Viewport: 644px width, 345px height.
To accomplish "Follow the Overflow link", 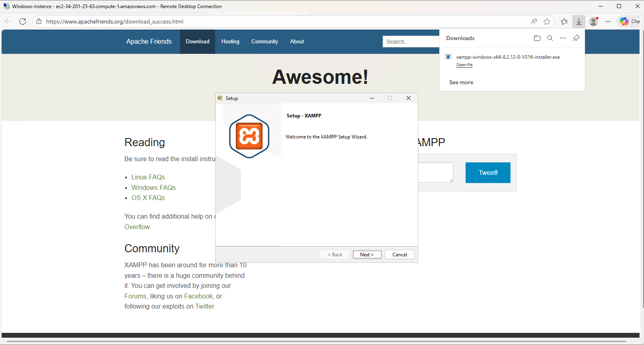I will pyautogui.click(x=137, y=227).
